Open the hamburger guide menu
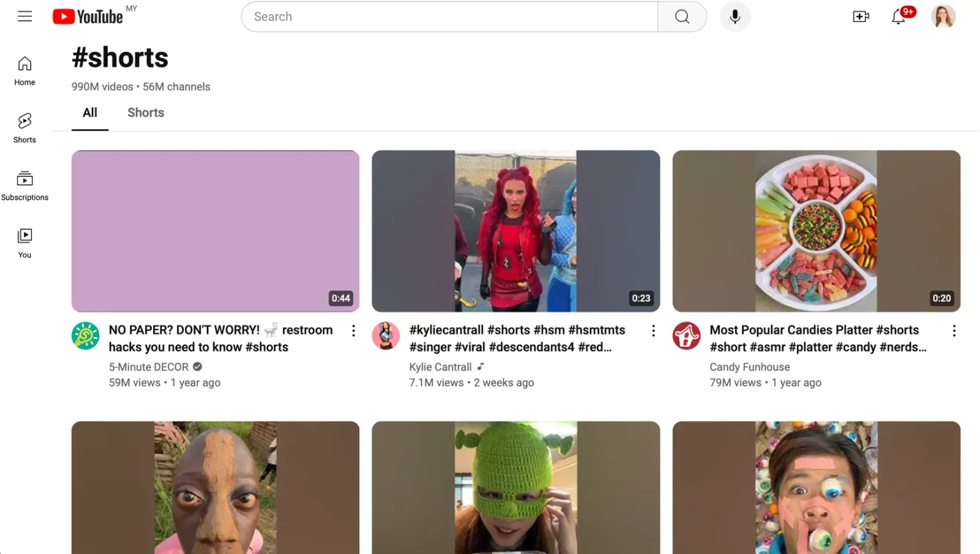The height and width of the screenshot is (554, 980). coord(25,17)
